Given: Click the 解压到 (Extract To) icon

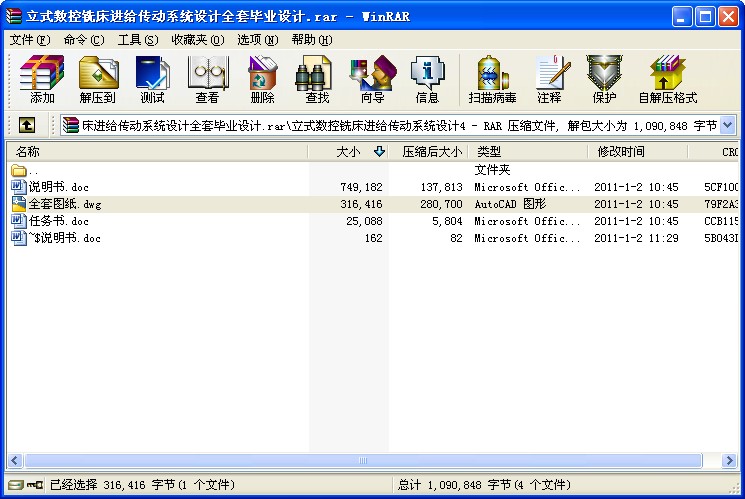Looking at the screenshot, I should 97,80.
